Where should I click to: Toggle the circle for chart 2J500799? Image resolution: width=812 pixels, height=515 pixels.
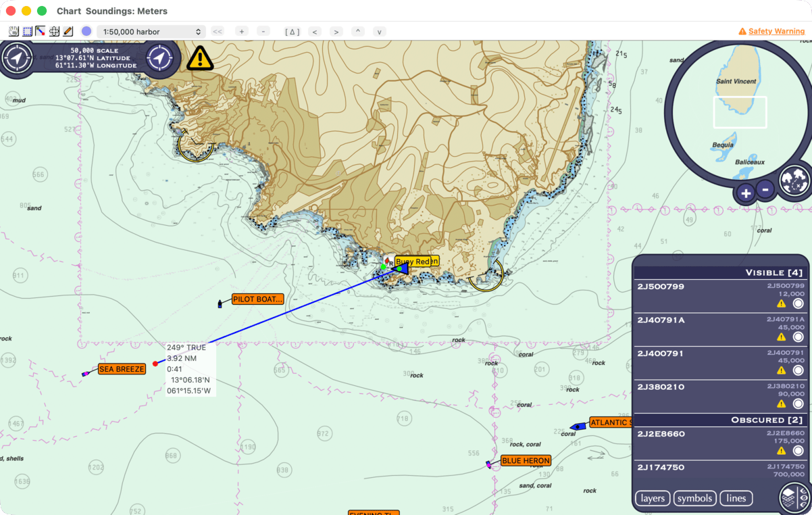[x=798, y=303]
